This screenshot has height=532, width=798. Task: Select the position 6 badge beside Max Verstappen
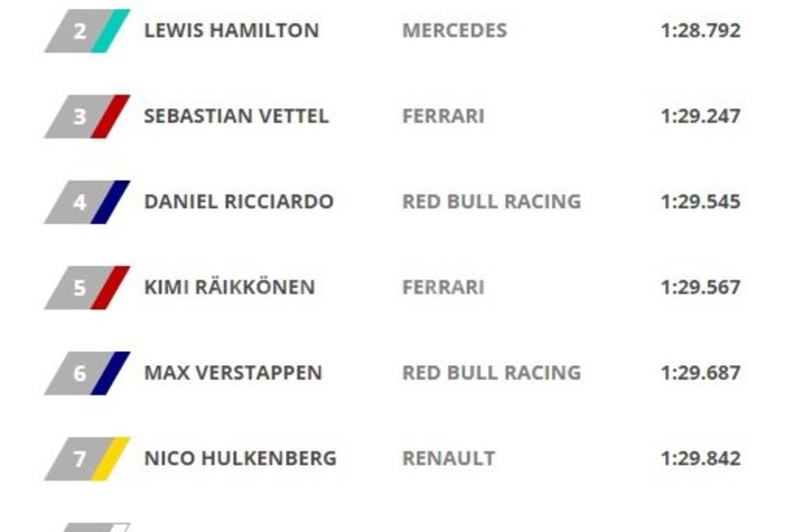point(87,373)
